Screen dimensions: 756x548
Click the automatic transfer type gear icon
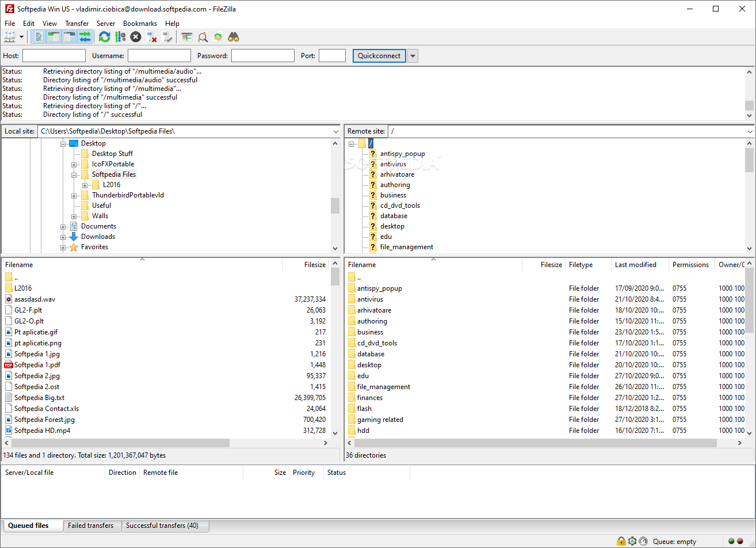coord(632,541)
